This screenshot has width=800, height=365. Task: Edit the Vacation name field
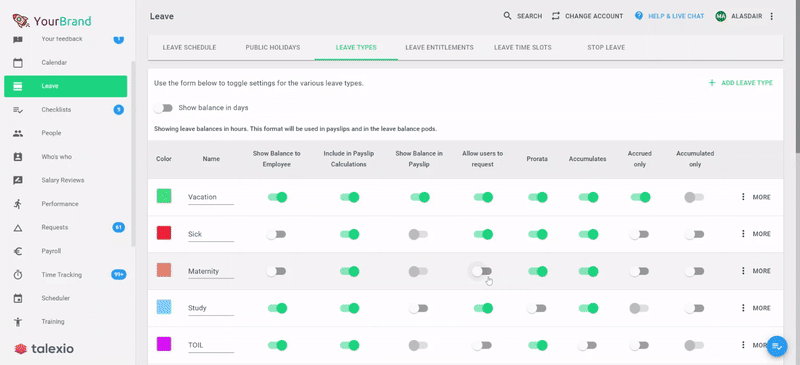(211, 198)
